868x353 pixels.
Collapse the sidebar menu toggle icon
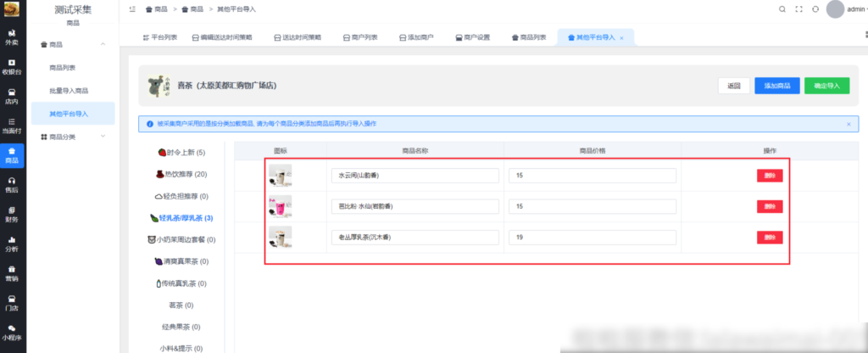132,9
